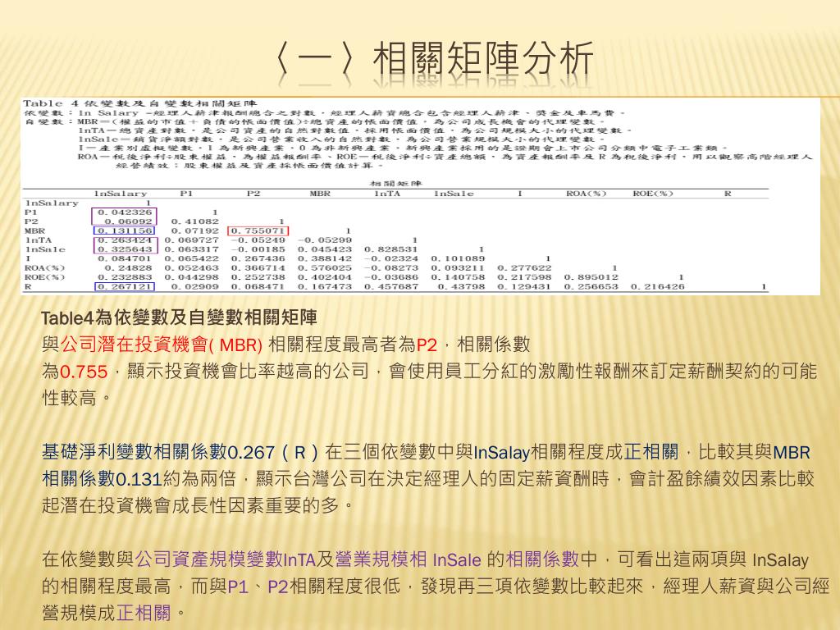The height and width of the screenshot is (630, 840).
Task: Click the purple text 營業規模相 lnSale
Action: (x=409, y=559)
